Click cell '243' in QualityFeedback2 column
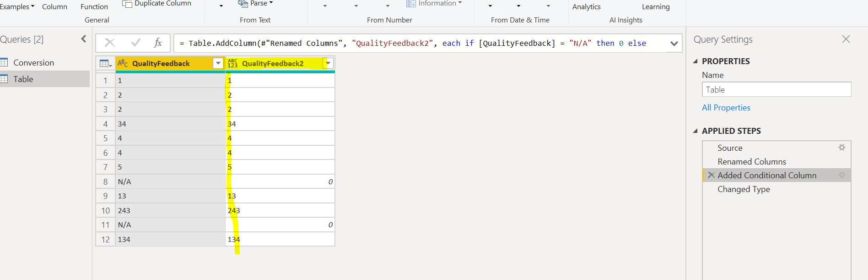This screenshot has height=280, width=868. click(280, 210)
